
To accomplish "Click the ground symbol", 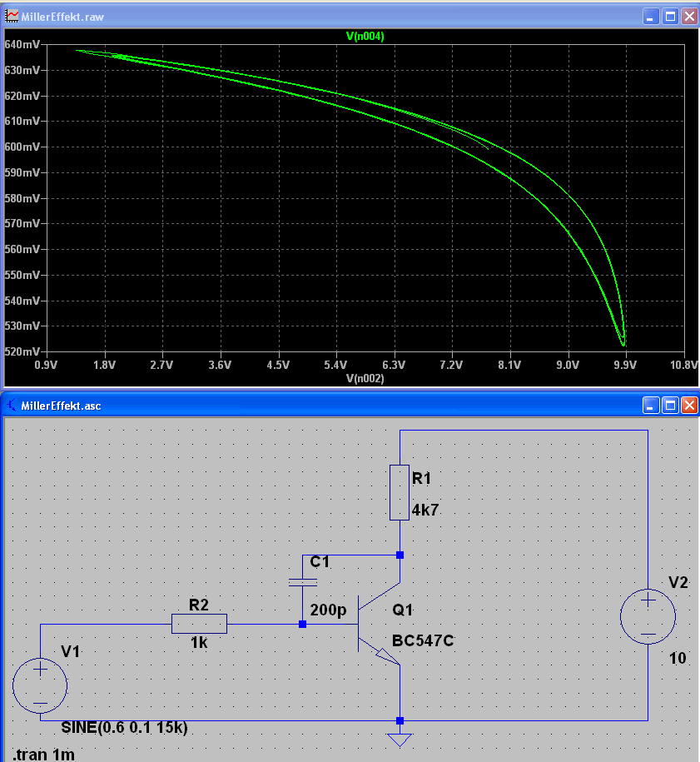I will [x=400, y=740].
